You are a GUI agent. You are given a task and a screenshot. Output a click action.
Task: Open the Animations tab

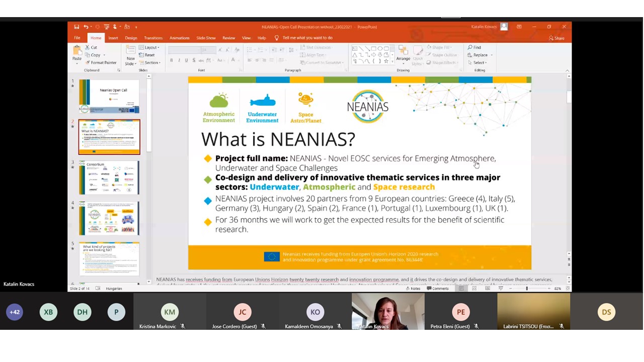coord(179,38)
